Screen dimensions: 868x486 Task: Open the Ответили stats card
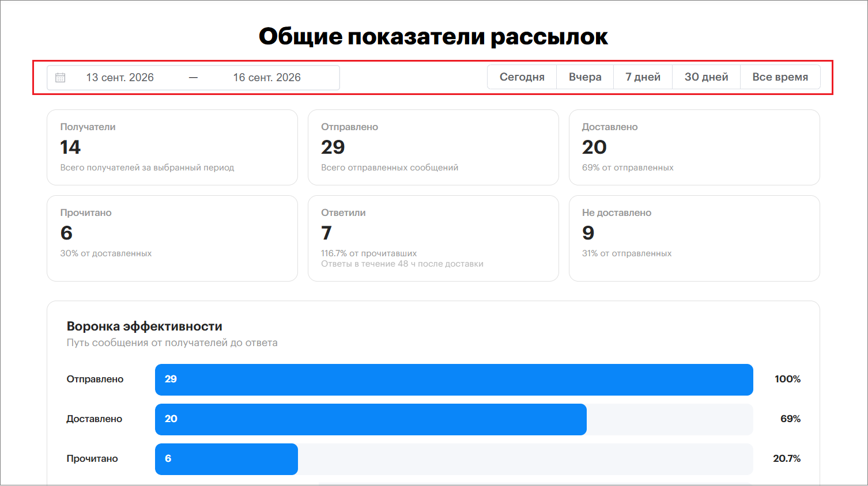tap(433, 238)
